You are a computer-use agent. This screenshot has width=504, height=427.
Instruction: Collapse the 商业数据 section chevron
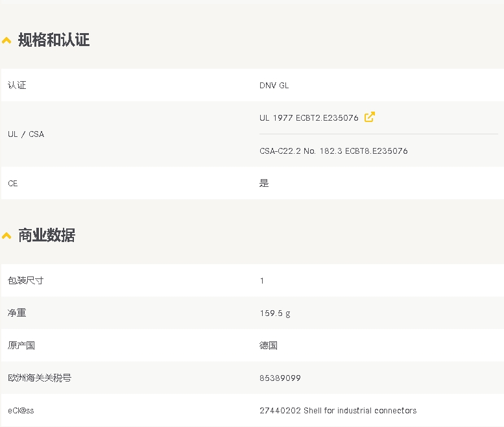pos(6,236)
